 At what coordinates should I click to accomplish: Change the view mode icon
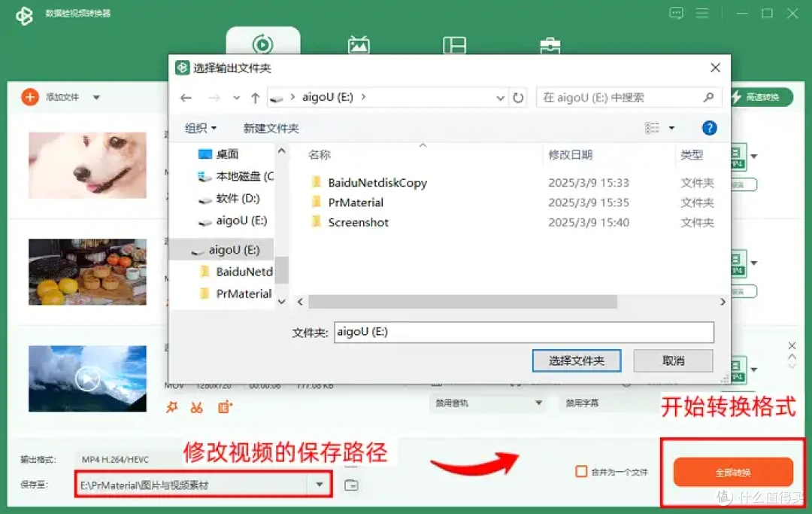pyautogui.click(x=652, y=127)
